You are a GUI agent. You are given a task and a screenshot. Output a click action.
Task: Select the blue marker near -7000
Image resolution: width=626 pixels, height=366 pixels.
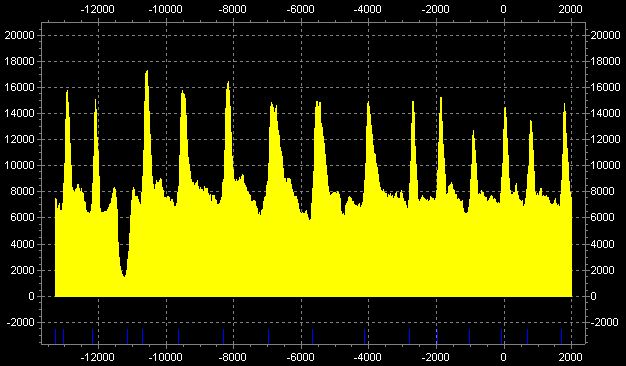point(269,336)
